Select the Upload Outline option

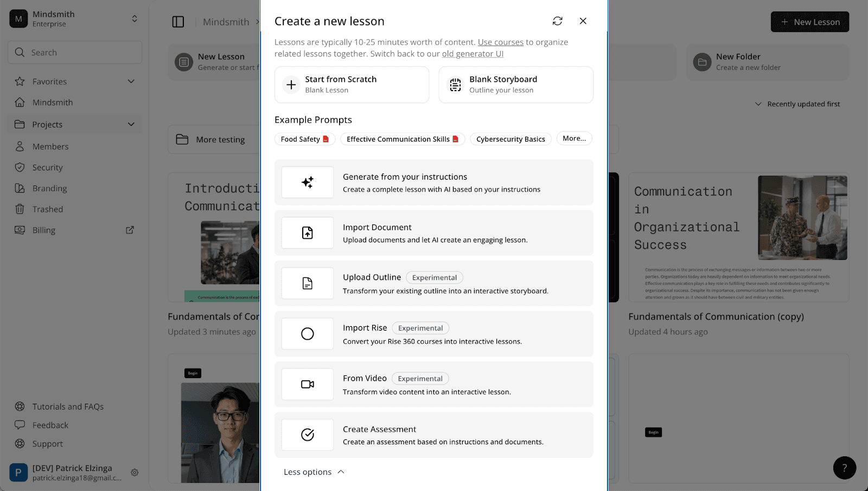click(434, 283)
